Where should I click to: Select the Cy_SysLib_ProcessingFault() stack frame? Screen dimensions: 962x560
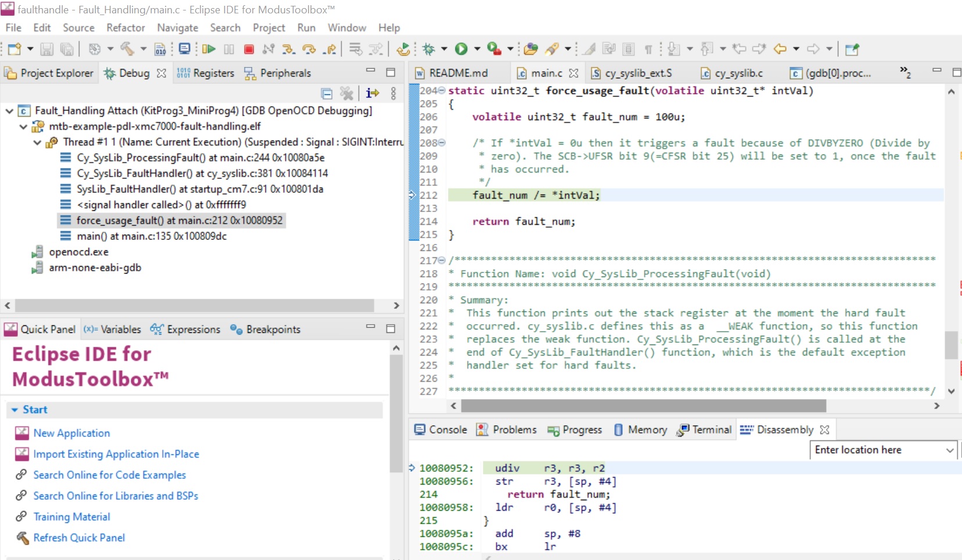[200, 157]
